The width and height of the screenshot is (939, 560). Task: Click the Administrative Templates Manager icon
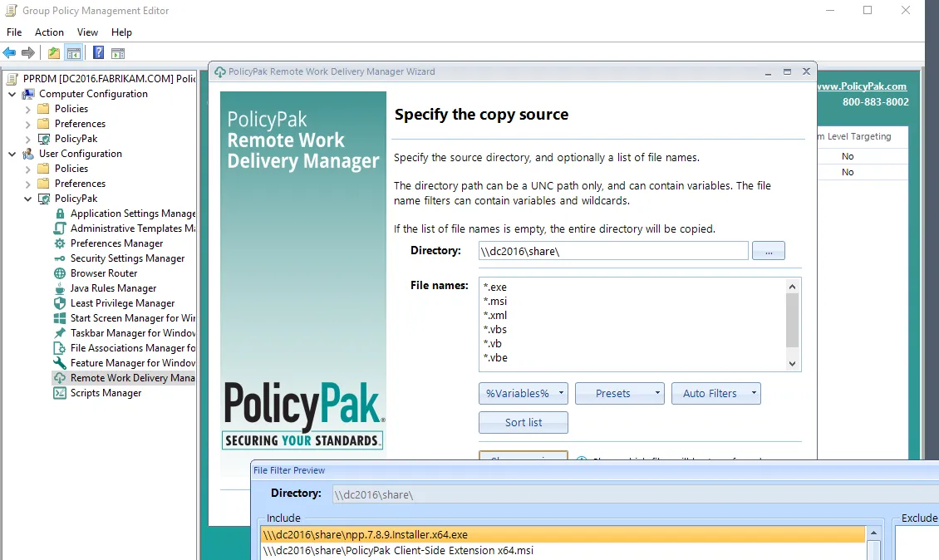click(60, 228)
